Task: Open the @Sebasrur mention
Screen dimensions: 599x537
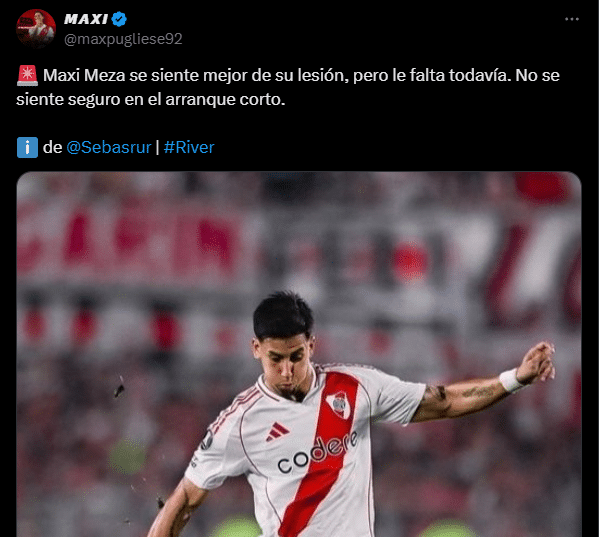Action: click(109, 147)
